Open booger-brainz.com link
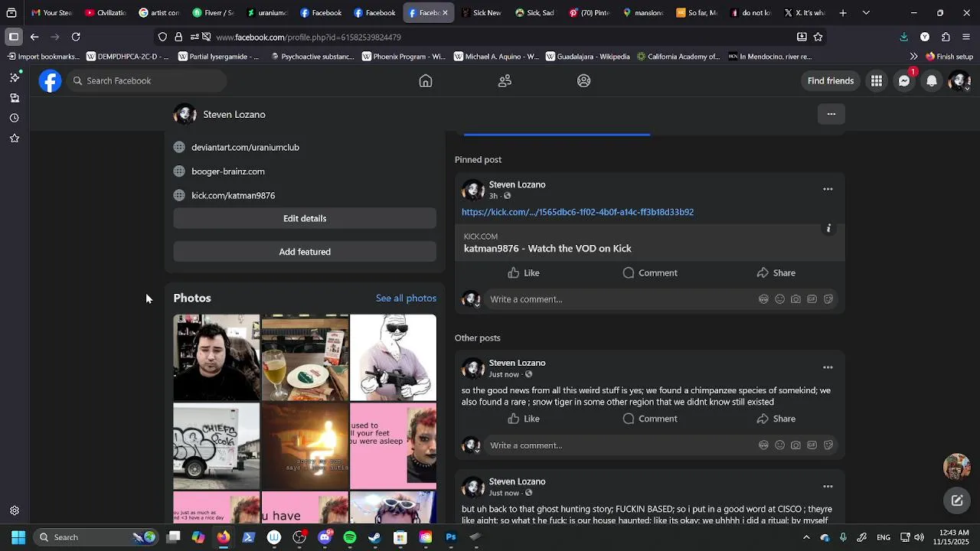The height and width of the screenshot is (551, 980). (x=228, y=171)
